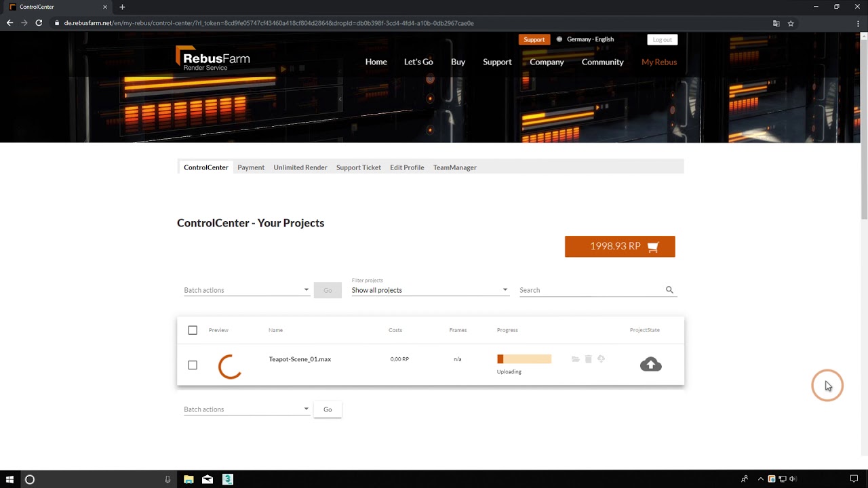The height and width of the screenshot is (488, 868).
Task: Click the Costs column header
Action: point(395,330)
